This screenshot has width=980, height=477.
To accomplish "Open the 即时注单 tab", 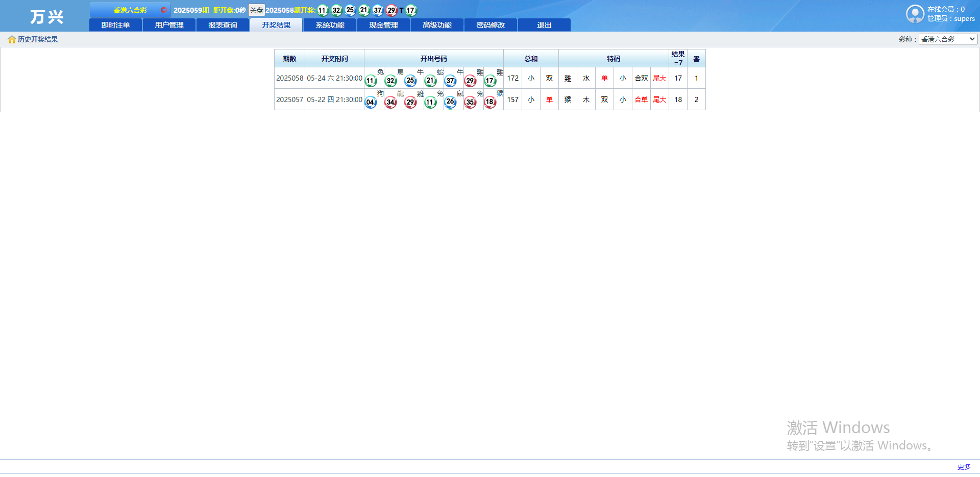I will [115, 25].
